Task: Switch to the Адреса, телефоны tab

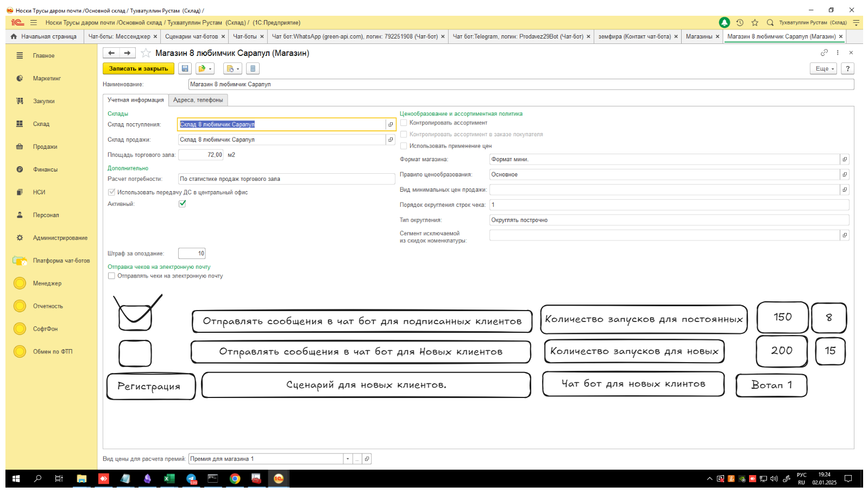Action: pos(198,100)
